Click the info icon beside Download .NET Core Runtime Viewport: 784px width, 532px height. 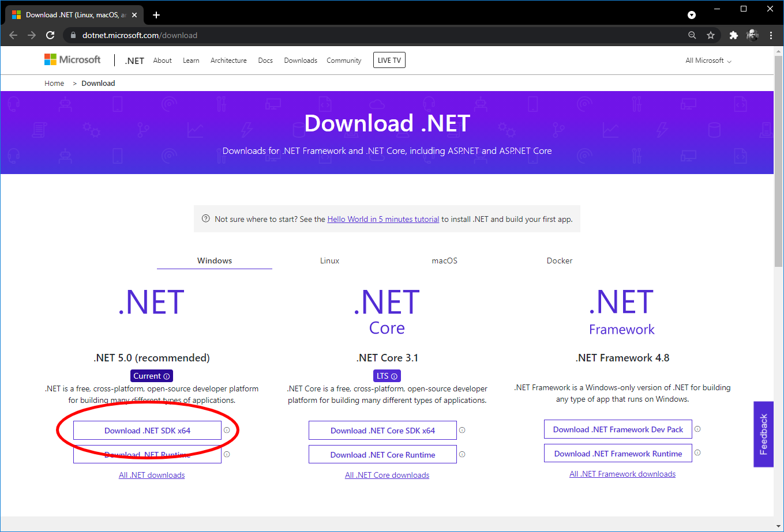462,454
